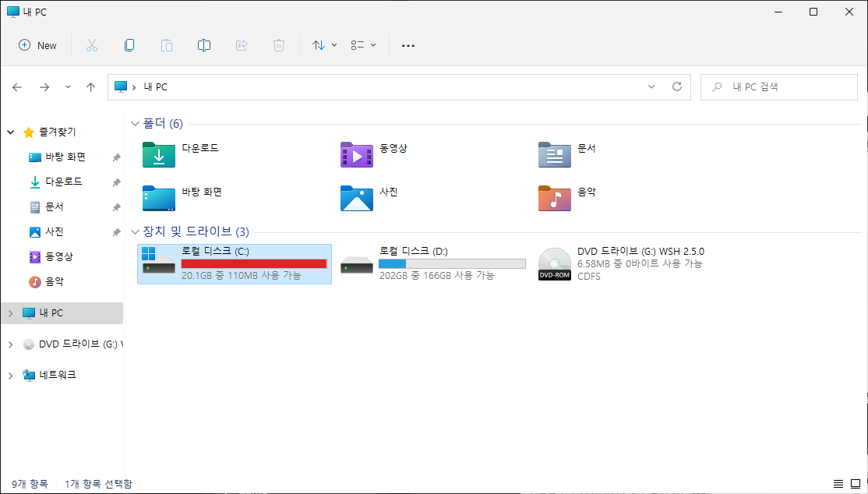
Task: Open 음악 in the sidebar
Action: point(55,282)
